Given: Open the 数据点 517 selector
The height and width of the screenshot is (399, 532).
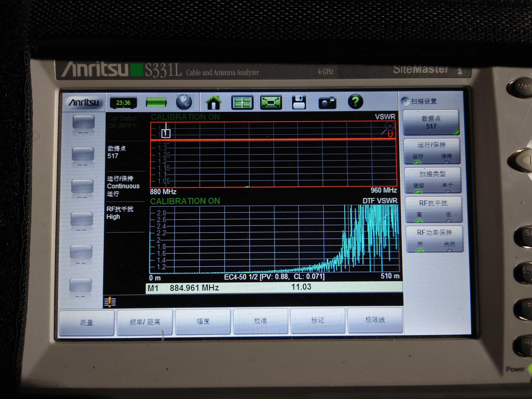Looking at the screenshot, I should click(x=431, y=122).
